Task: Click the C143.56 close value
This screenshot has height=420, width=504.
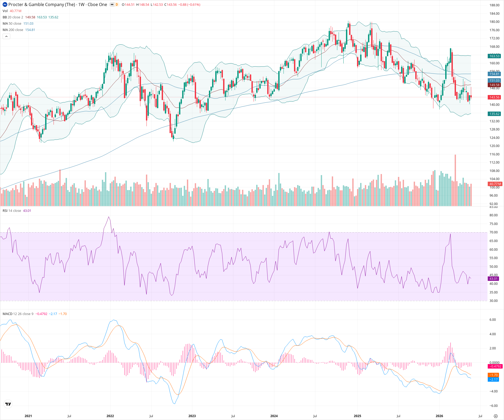Action: (171, 4)
